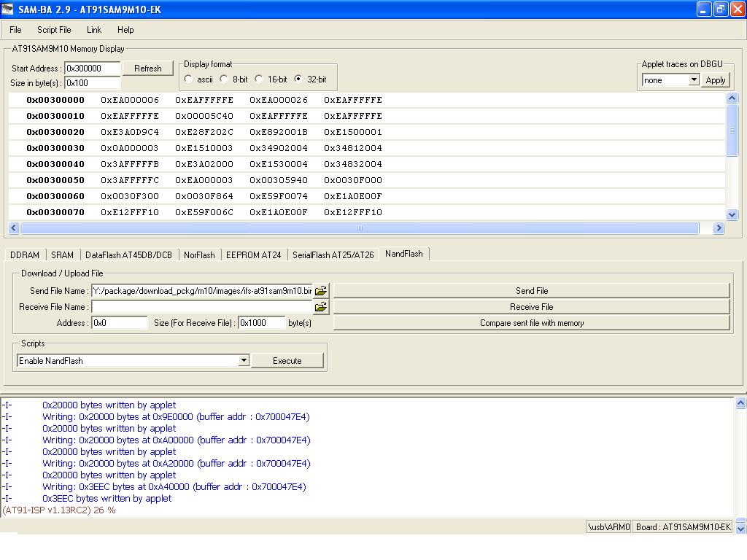747x560 pixels.
Task: Click the Start Address input field
Action: [93, 69]
